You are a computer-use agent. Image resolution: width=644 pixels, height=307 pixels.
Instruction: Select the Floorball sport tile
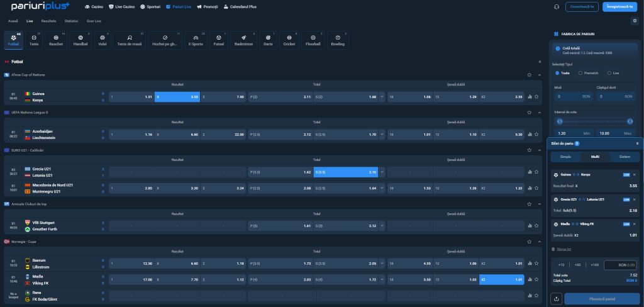click(x=313, y=40)
